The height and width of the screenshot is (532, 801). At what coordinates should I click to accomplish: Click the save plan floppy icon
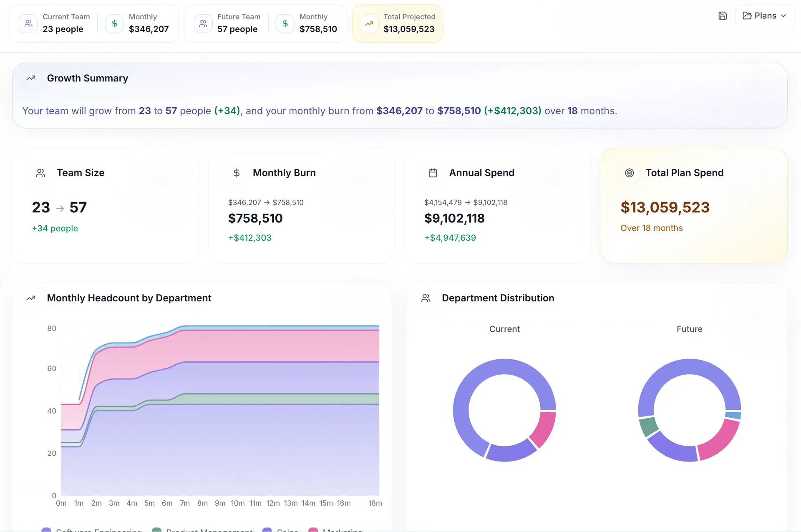tap(723, 16)
